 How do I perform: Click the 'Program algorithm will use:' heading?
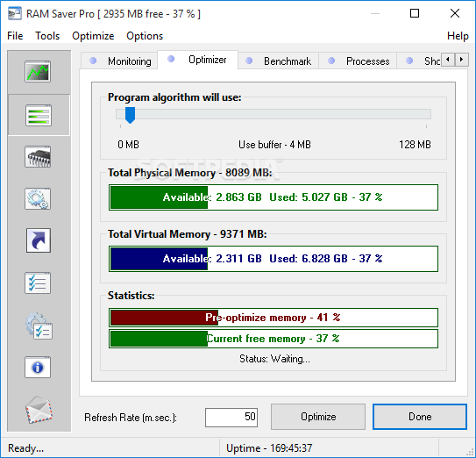174,97
